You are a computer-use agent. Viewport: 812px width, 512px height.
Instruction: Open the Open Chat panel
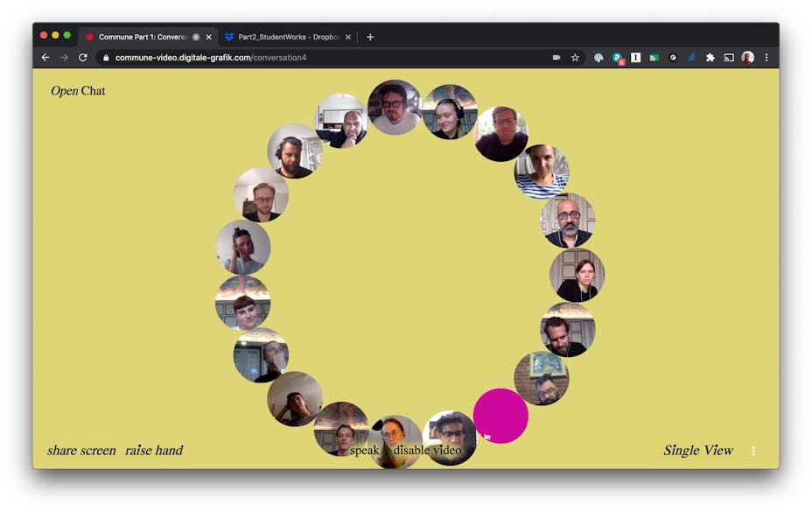tap(78, 91)
